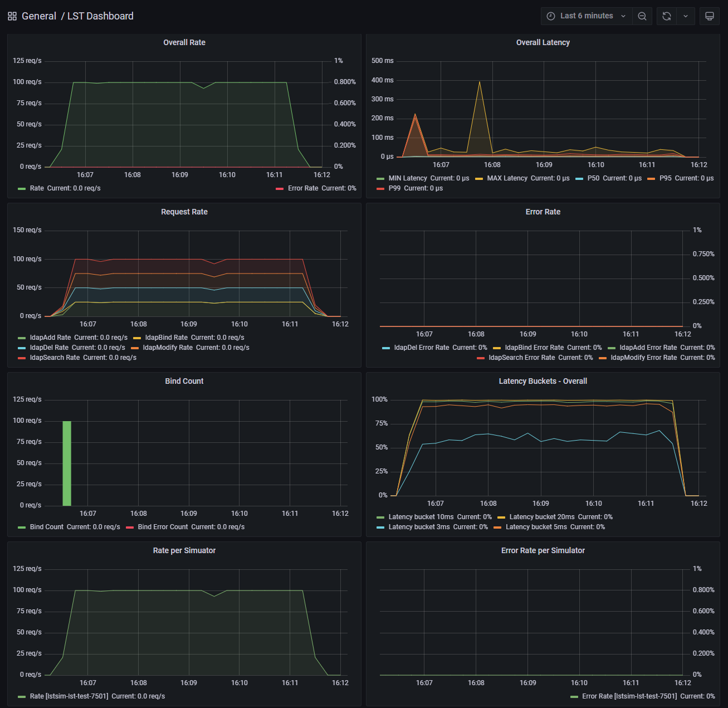Click the ldapDel Error Rate color swatch
This screenshot has height=708, width=728.
tap(386, 348)
